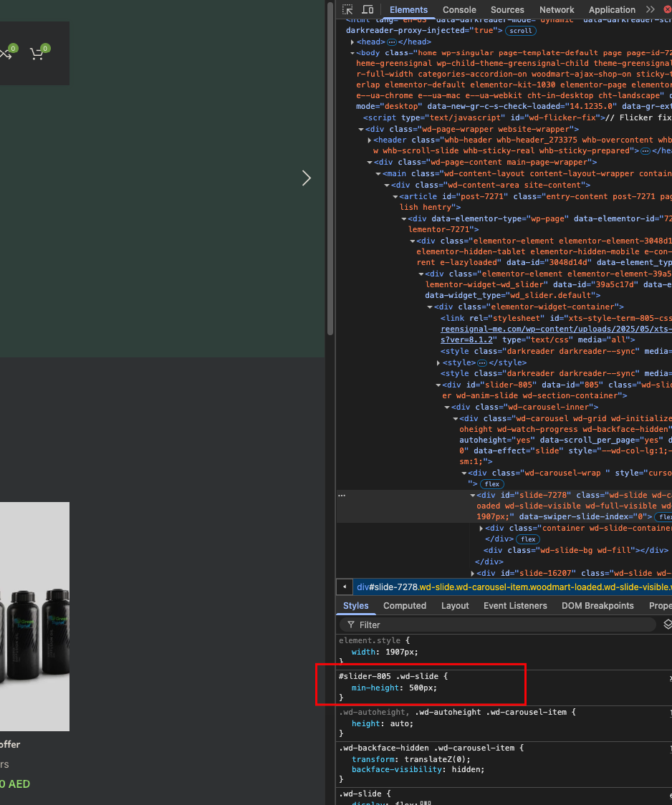Open the shopping cart icon on the webpage
Viewport: 672px width, 805px height.
click(37, 54)
